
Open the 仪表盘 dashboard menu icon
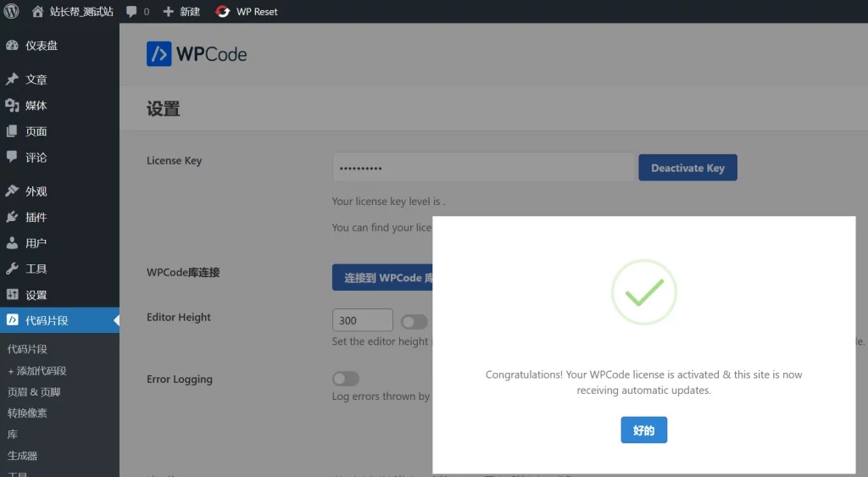12,46
